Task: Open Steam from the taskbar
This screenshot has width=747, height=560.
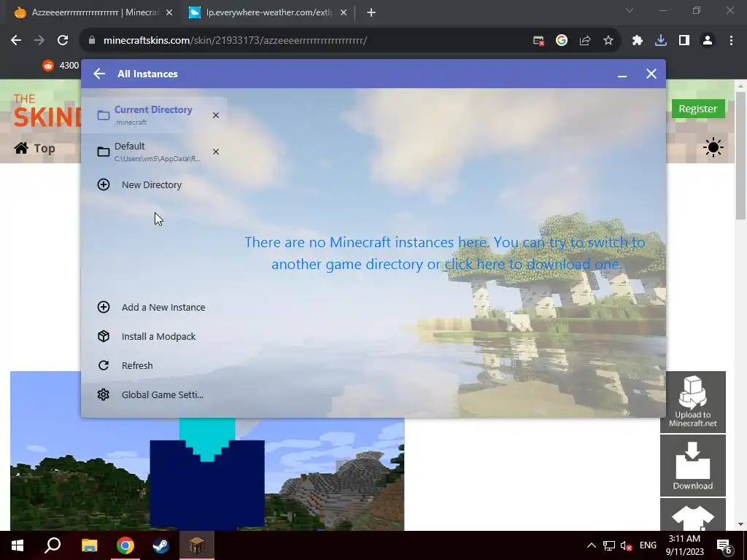Action: (x=161, y=545)
